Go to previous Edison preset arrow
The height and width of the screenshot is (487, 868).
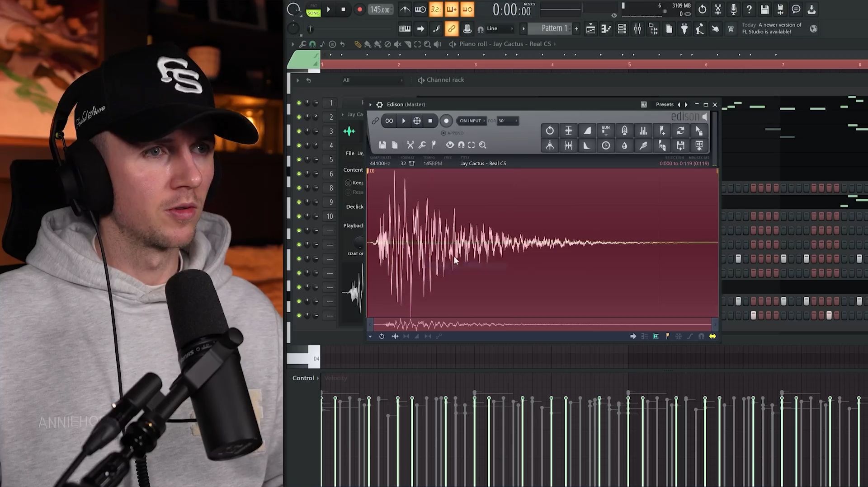679,104
